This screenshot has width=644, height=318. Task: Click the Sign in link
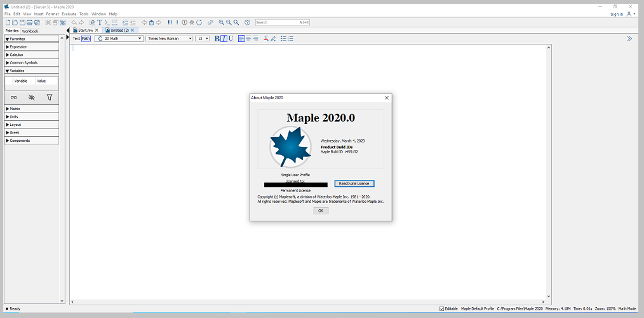617,15
